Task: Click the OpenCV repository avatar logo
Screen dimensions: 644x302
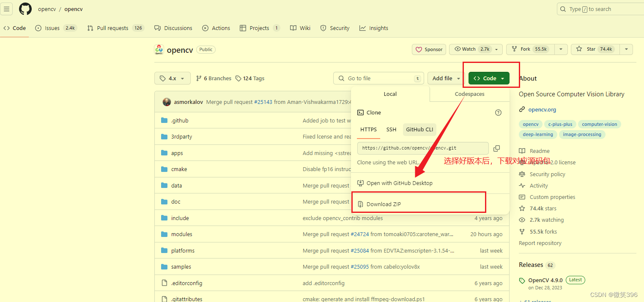Action: [159, 50]
